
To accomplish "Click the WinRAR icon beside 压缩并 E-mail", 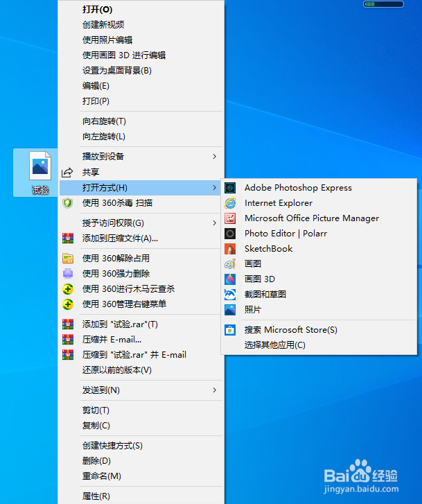I will (68, 340).
